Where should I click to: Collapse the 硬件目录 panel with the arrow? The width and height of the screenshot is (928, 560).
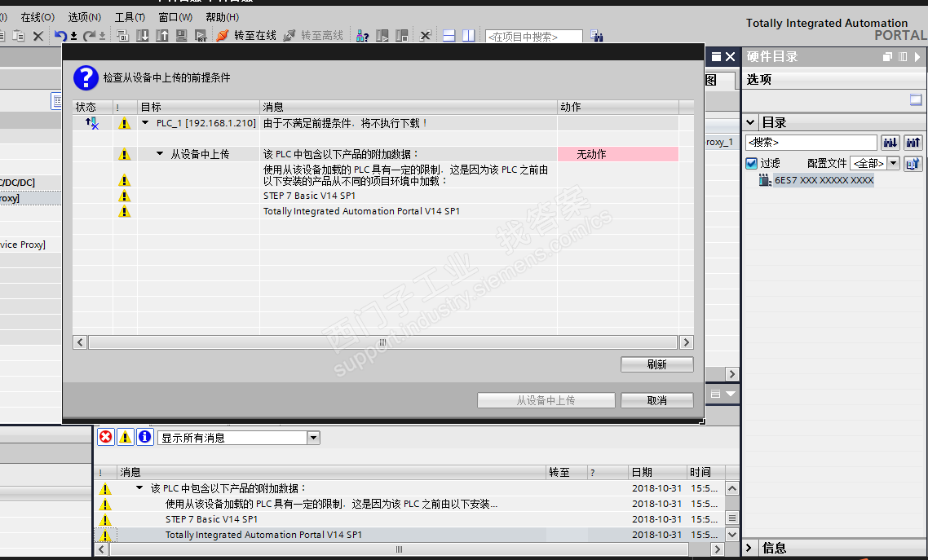click(x=917, y=57)
